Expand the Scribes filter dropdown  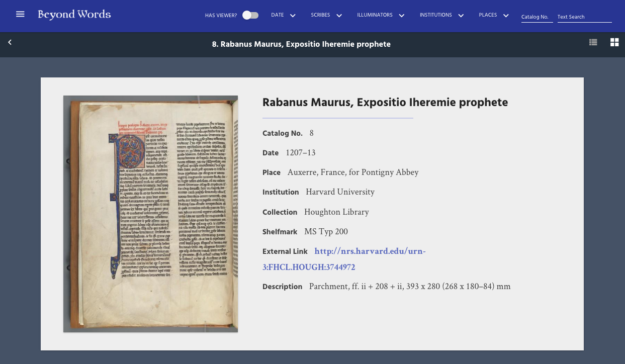pyautogui.click(x=326, y=15)
